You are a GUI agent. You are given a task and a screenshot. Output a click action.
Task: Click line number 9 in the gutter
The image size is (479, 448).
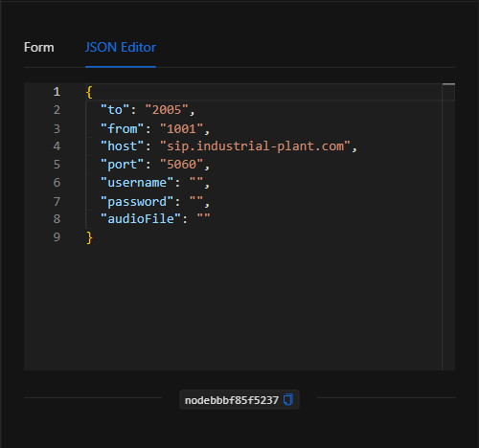tap(57, 237)
